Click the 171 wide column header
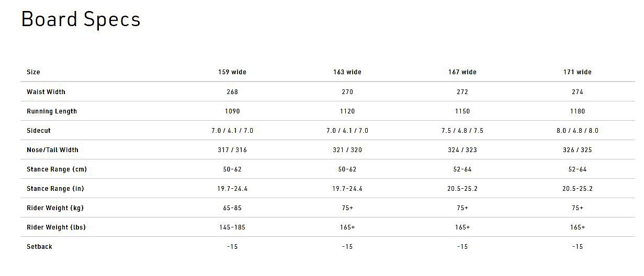 click(578, 72)
